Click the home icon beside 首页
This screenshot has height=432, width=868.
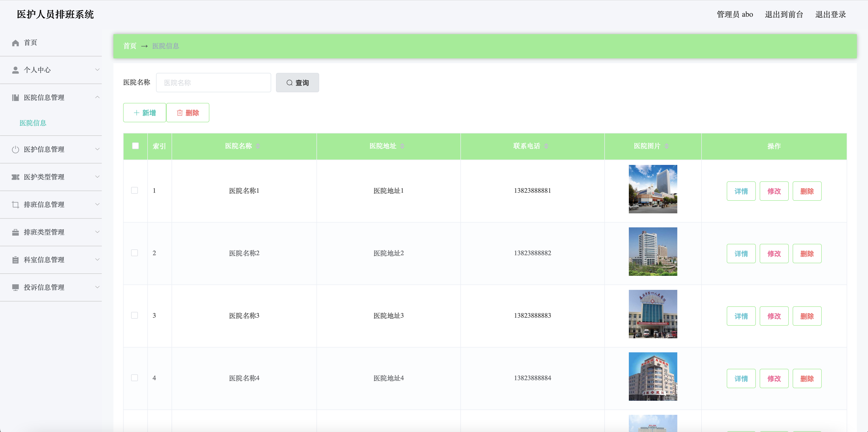[16, 43]
